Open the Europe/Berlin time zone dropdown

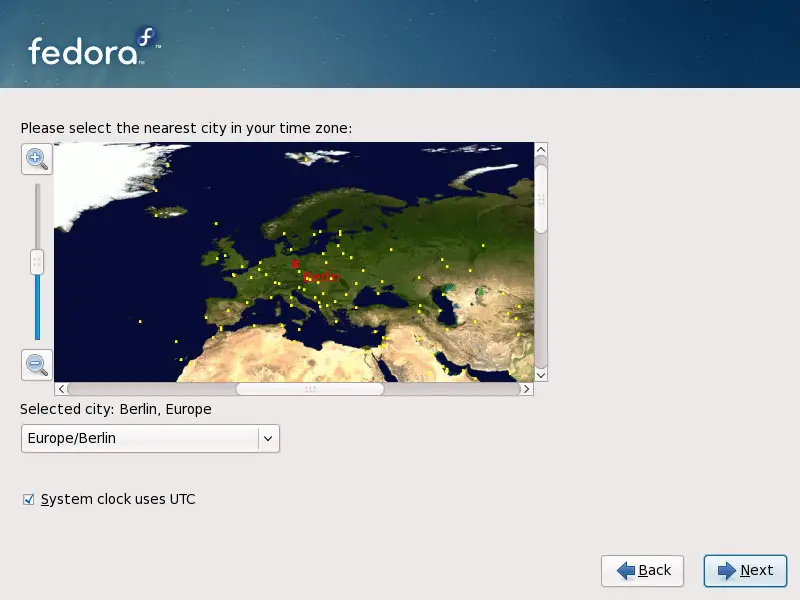(151, 438)
